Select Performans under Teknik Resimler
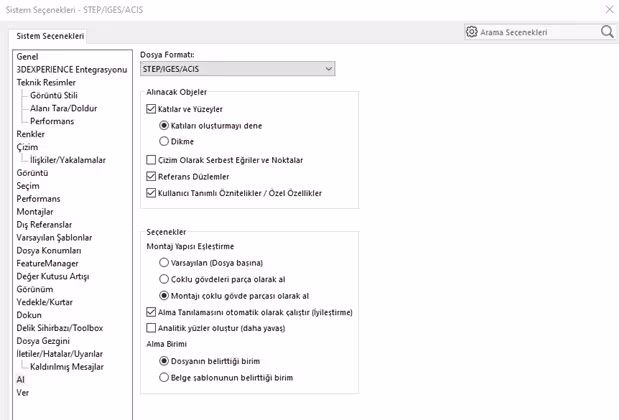Screen dimensions: 619x420 [x=52, y=121]
